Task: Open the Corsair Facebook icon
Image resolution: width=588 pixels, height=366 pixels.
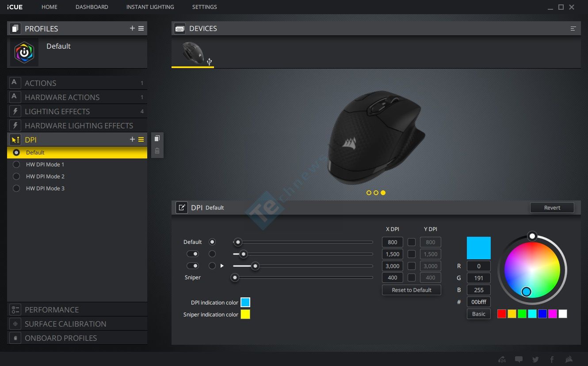Action: [x=552, y=359]
